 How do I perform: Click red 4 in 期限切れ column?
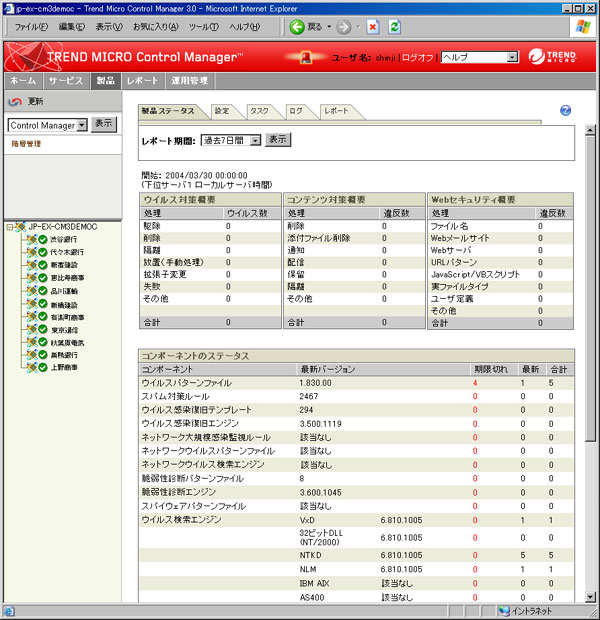(x=475, y=383)
